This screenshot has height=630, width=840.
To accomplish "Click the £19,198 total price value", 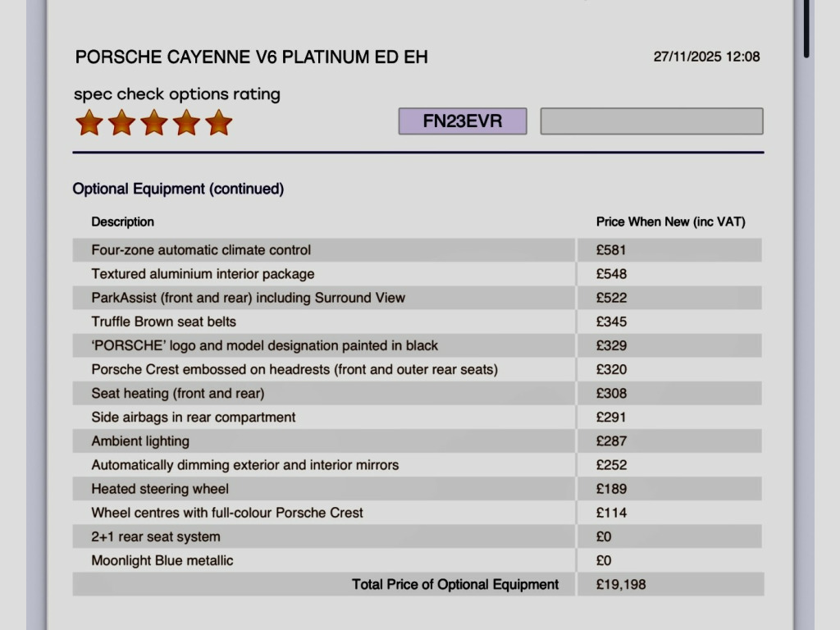I will 621,585.
